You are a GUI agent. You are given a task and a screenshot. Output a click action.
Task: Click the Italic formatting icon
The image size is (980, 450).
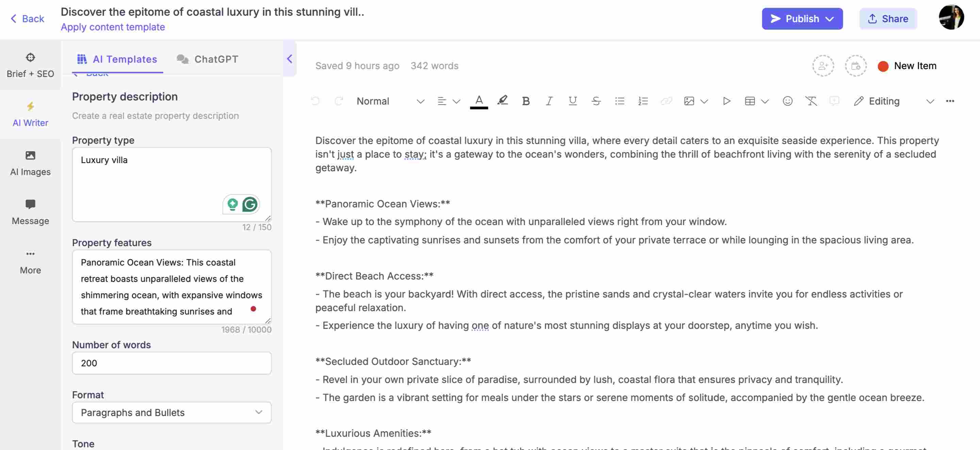click(548, 101)
